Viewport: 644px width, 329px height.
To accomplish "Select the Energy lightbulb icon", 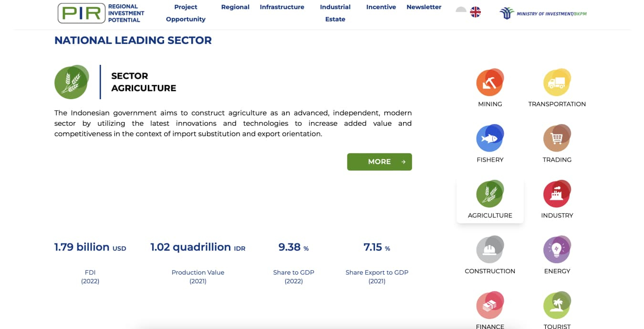I will (557, 250).
